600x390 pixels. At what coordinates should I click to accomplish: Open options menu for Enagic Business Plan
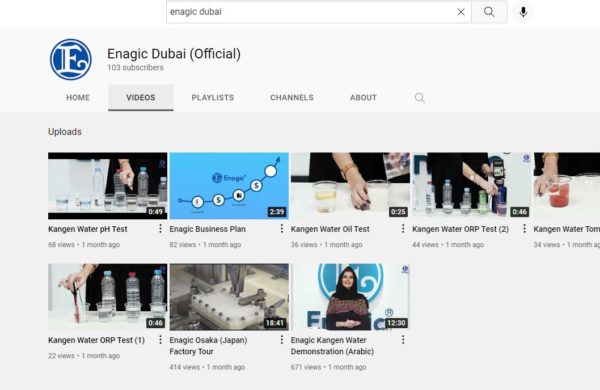[282, 229]
